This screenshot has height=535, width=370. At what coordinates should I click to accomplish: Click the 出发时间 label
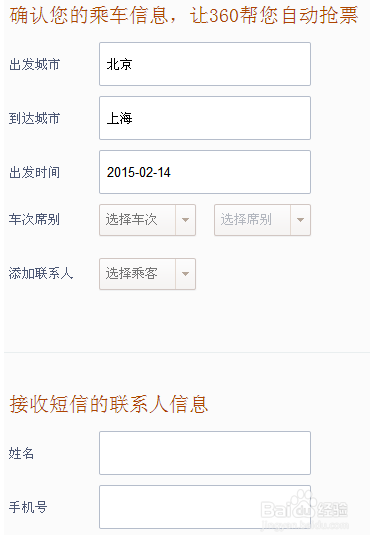pyautogui.click(x=34, y=172)
